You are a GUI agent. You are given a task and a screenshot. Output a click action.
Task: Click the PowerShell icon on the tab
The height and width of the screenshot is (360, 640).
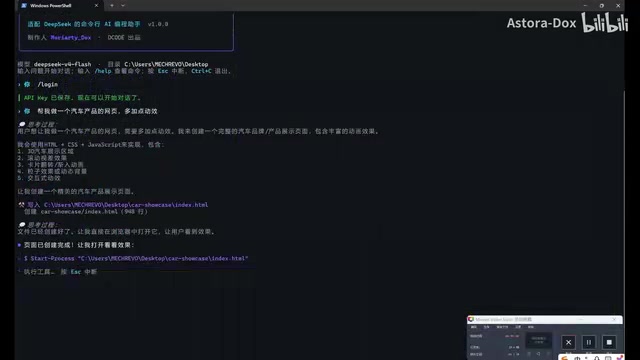click(24, 6)
